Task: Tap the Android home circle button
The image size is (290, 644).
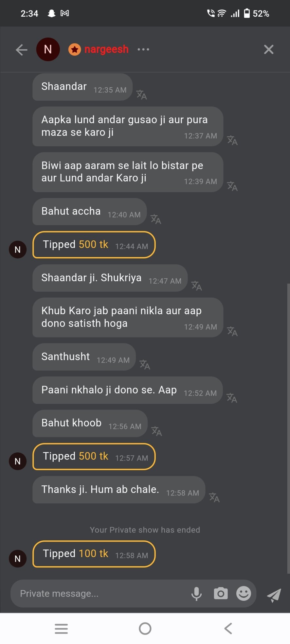Action: (x=145, y=628)
